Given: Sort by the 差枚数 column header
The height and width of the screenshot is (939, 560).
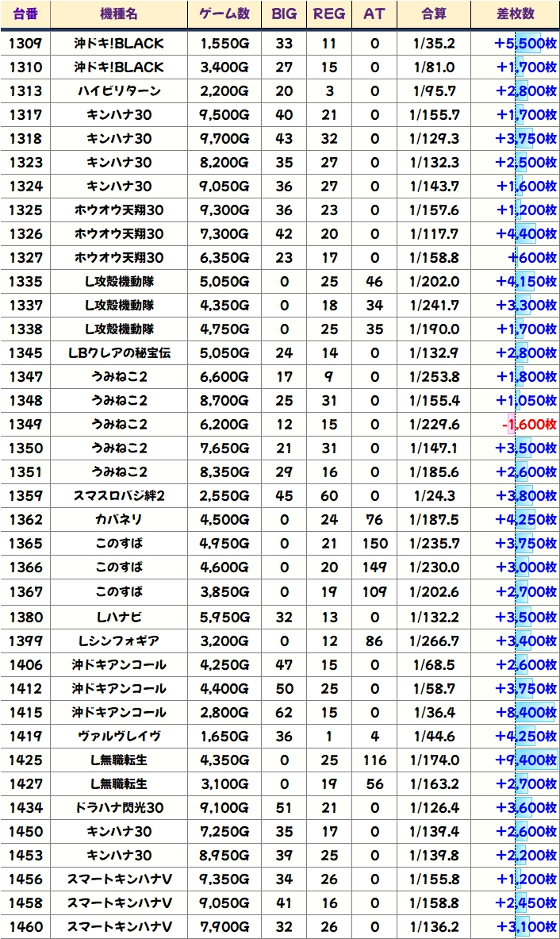Looking at the screenshot, I should pyautogui.click(x=514, y=14).
